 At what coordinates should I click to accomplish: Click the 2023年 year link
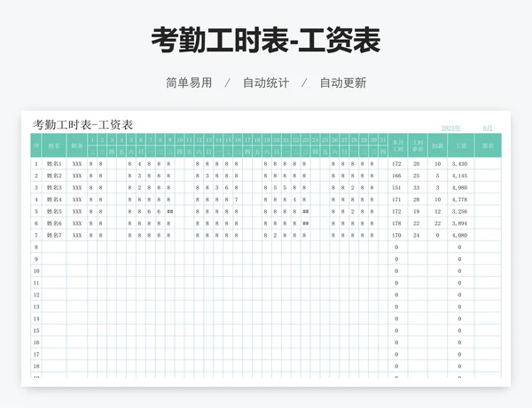click(451, 128)
